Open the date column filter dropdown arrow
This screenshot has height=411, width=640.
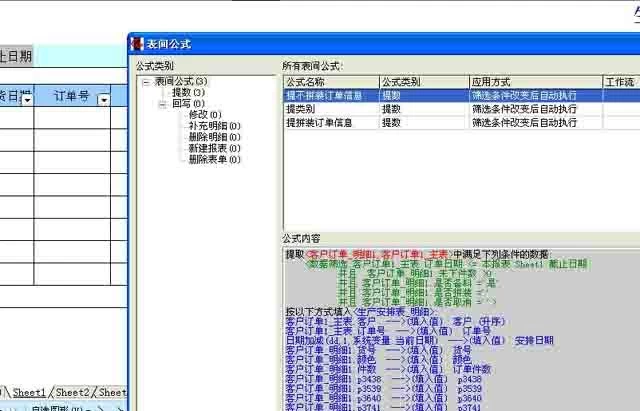coord(27,98)
